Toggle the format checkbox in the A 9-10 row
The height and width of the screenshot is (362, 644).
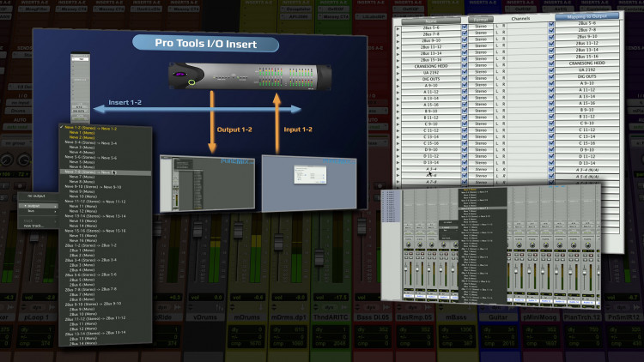tap(465, 86)
